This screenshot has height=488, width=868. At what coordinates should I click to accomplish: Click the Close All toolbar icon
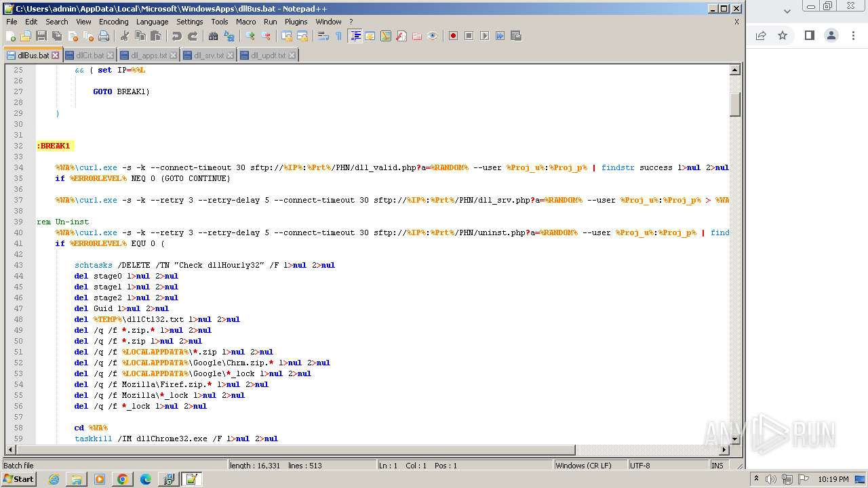pos(88,36)
